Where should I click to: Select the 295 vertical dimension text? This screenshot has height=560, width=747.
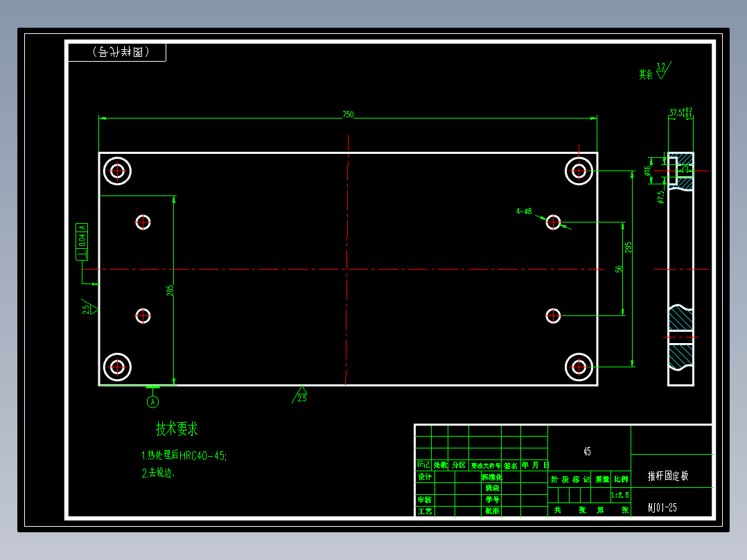click(629, 247)
